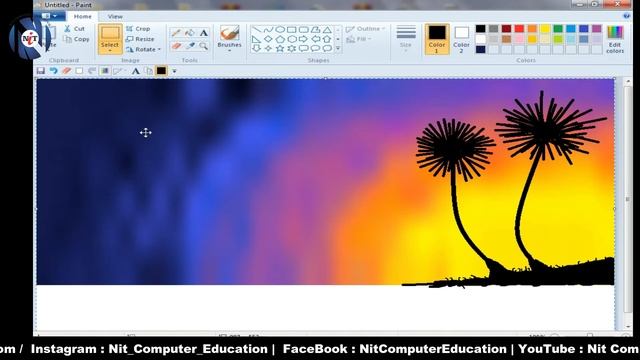Click the Copy command

pos(76,39)
